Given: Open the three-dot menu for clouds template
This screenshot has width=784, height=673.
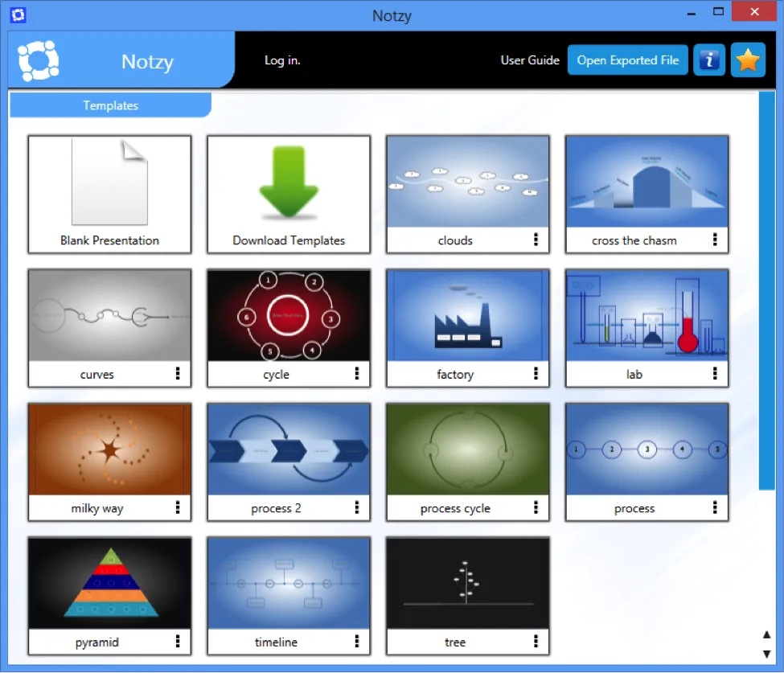Looking at the screenshot, I should coord(536,240).
